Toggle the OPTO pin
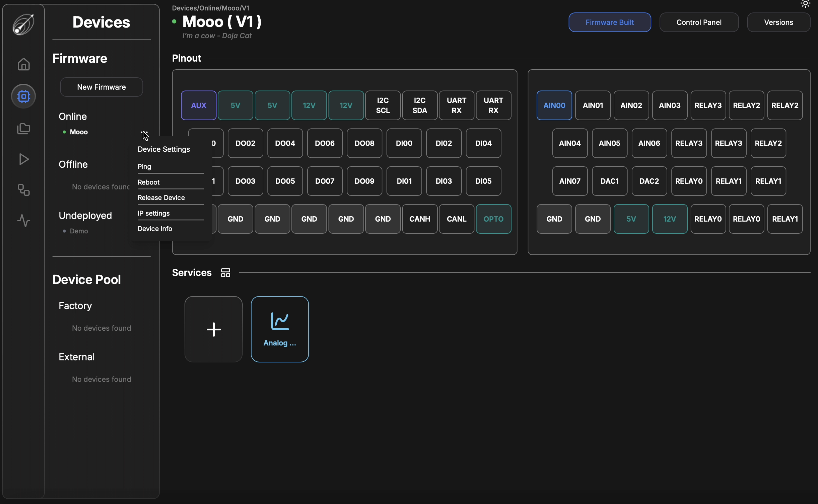 [493, 219]
